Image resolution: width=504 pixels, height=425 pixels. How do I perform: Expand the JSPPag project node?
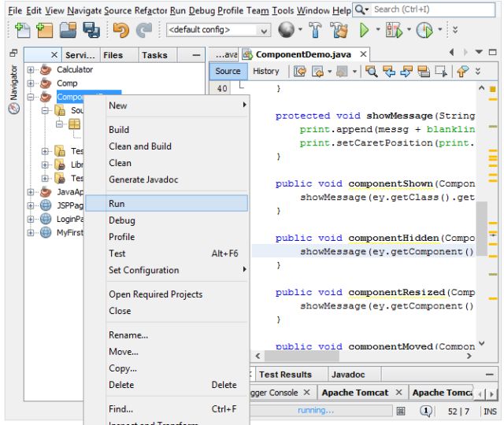pyautogui.click(x=30, y=205)
